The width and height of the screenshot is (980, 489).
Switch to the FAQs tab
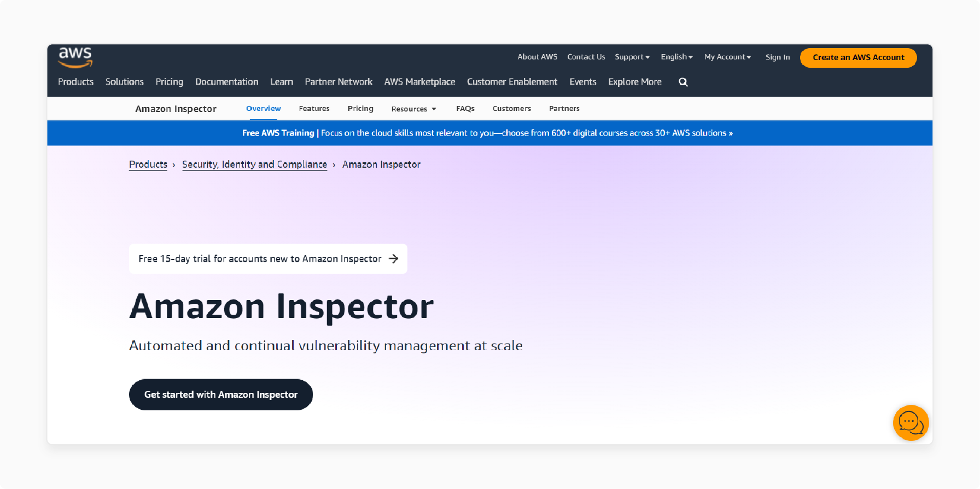tap(465, 108)
